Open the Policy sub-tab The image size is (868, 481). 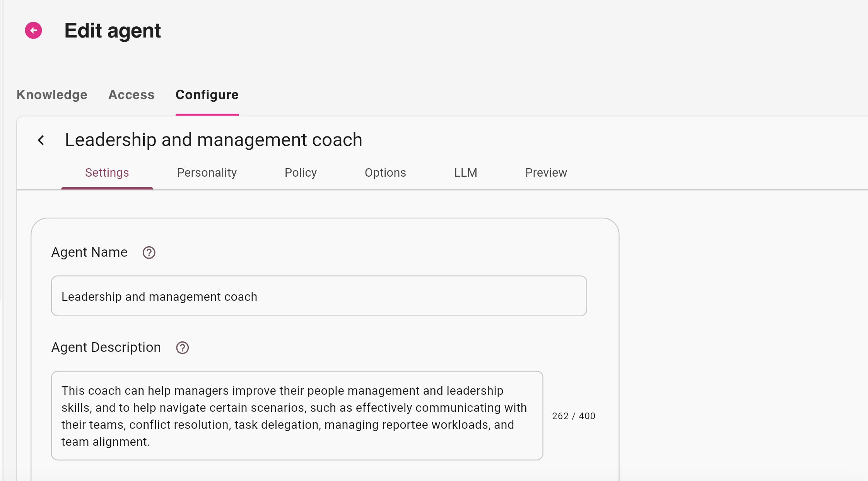point(301,172)
